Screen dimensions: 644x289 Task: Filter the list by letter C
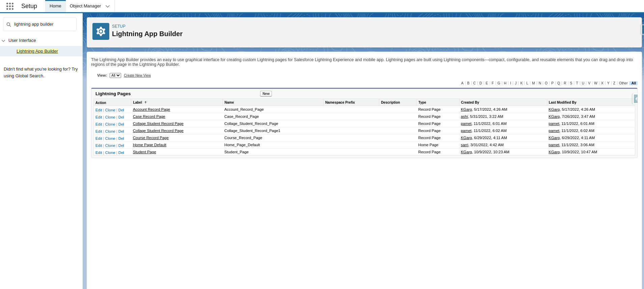coord(474,83)
